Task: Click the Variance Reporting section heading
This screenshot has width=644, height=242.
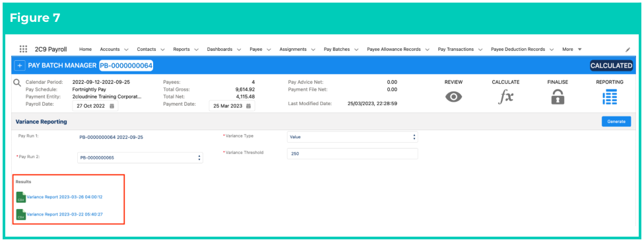Action: click(x=41, y=122)
